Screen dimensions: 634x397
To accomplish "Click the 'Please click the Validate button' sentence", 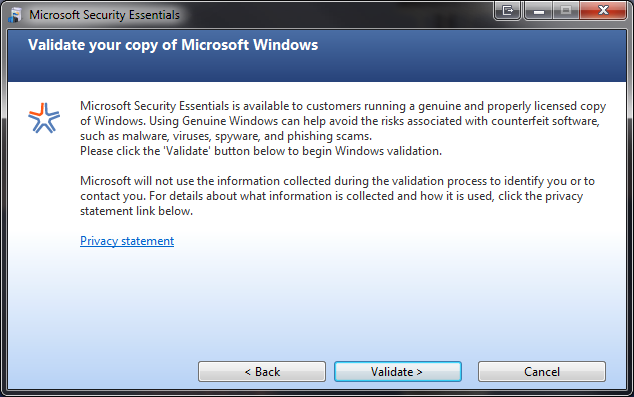I will pyautogui.click(x=261, y=151).
